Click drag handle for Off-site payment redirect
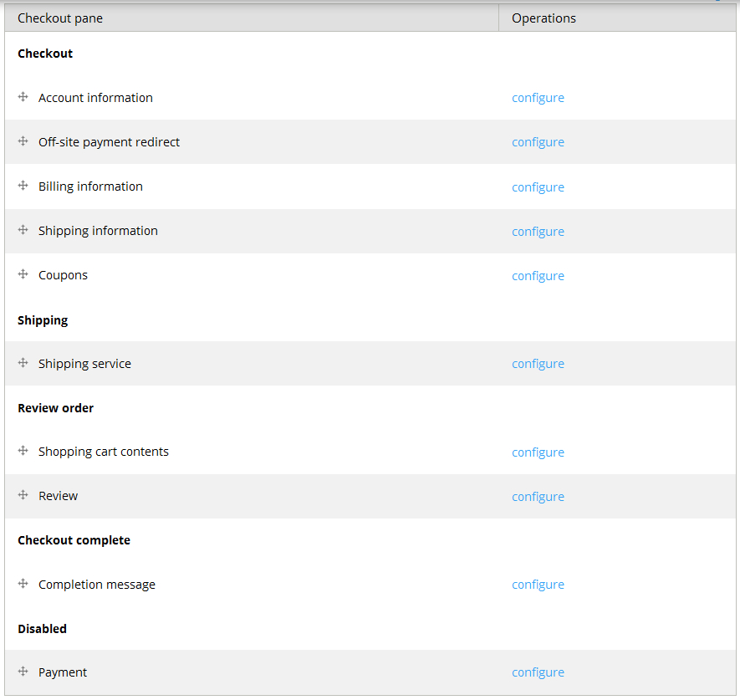Screen dimensions: 740x700 [23, 141]
